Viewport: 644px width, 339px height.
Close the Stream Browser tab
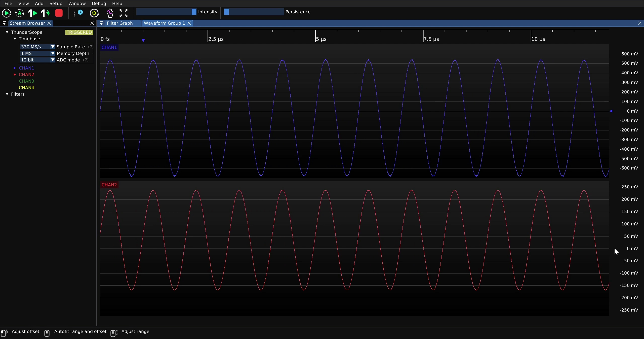pyautogui.click(x=49, y=23)
